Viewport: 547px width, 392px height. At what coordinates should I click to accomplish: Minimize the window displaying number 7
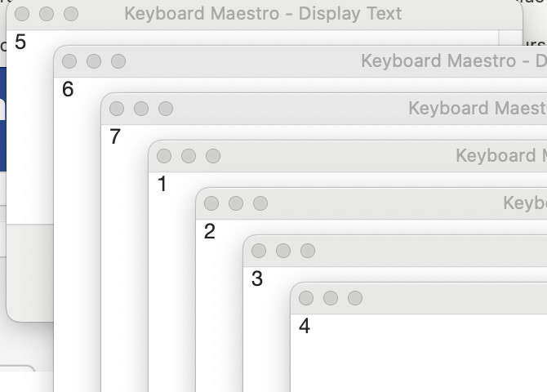click(x=141, y=109)
